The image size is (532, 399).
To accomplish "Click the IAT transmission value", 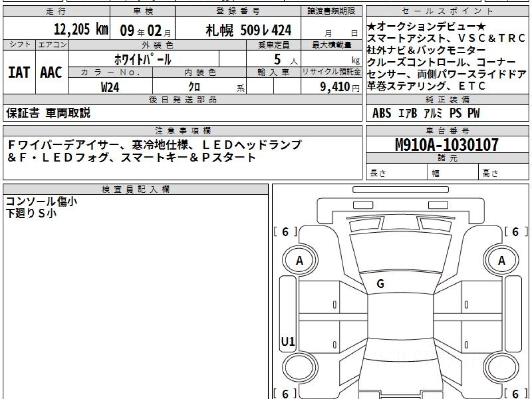I will tap(19, 72).
